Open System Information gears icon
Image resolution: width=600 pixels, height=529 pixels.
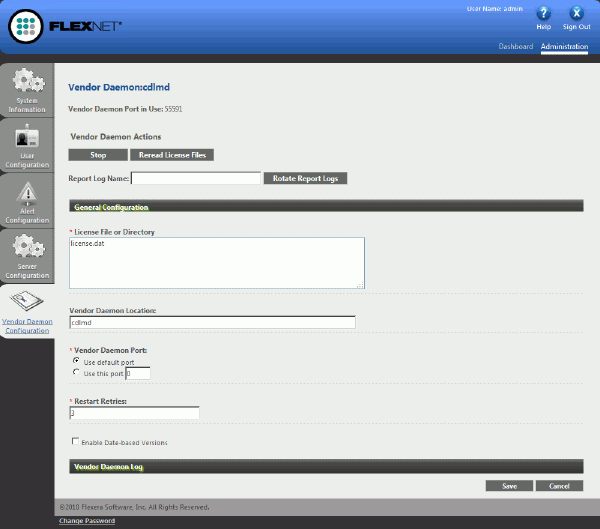point(28,81)
